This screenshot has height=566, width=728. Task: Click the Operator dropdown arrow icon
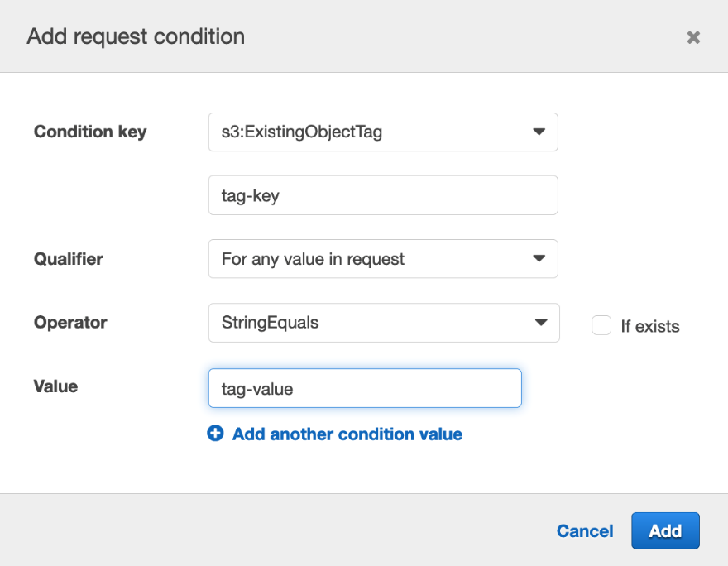(x=539, y=323)
